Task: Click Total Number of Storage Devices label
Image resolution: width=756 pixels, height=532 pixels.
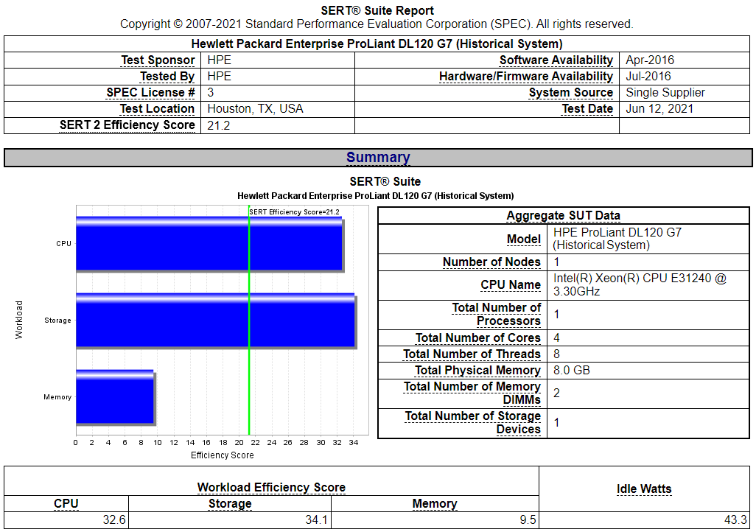Action: pos(473,422)
